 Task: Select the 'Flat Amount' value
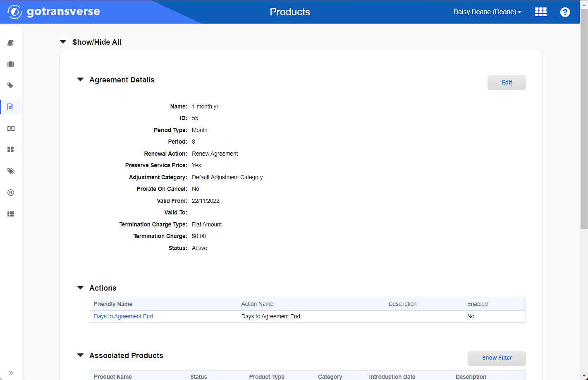pyautogui.click(x=207, y=224)
